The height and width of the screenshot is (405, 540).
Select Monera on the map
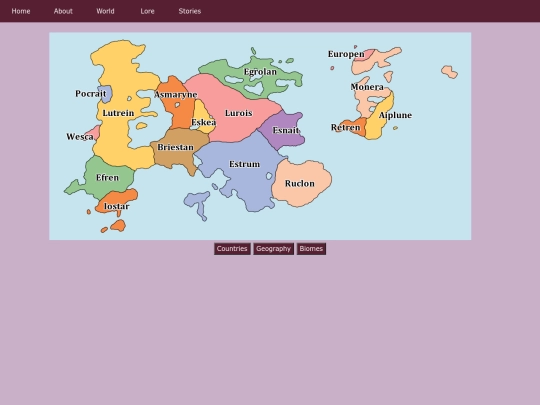pyautogui.click(x=367, y=87)
